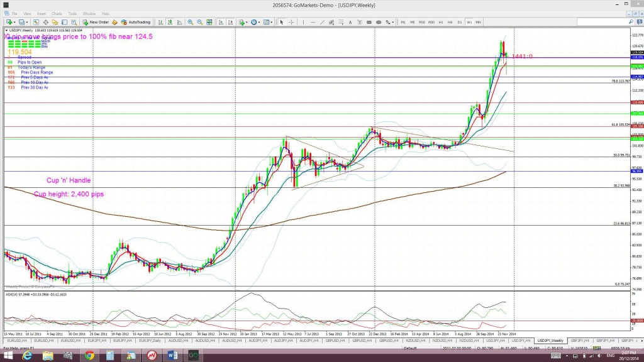Expand the New Chart dropdown arrow
Screen dimensions: 644x362
(x=14, y=23)
